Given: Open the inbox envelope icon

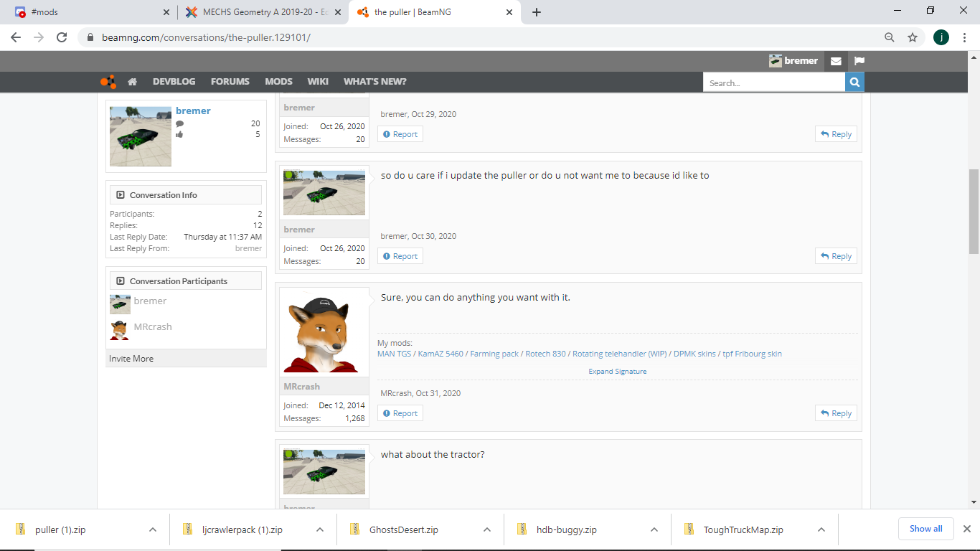Looking at the screenshot, I should pos(836,61).
